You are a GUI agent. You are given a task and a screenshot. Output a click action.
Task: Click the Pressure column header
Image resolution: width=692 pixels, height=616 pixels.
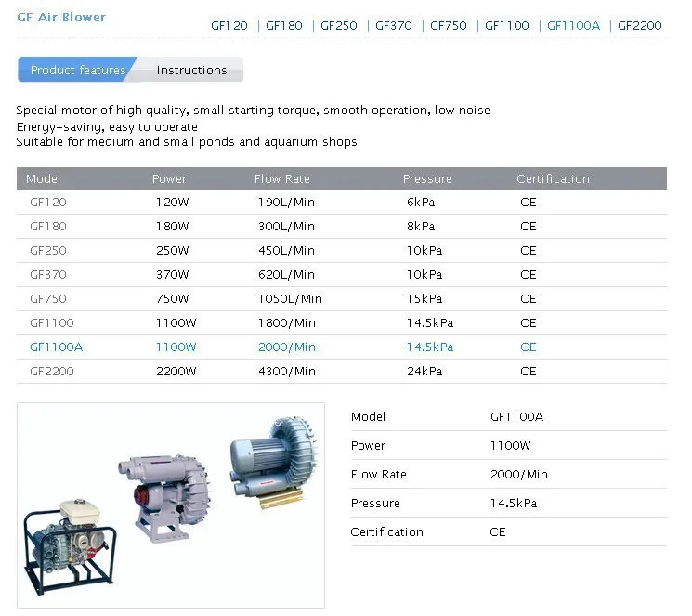427,178
